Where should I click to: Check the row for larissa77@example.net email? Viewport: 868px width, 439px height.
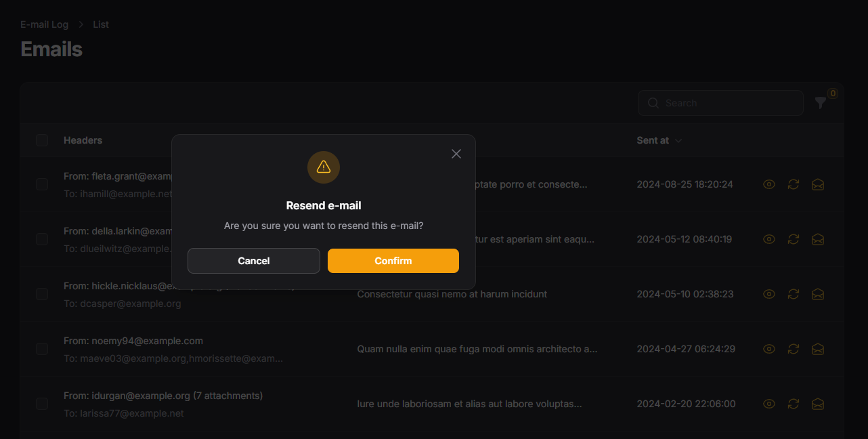click(42, 404)
